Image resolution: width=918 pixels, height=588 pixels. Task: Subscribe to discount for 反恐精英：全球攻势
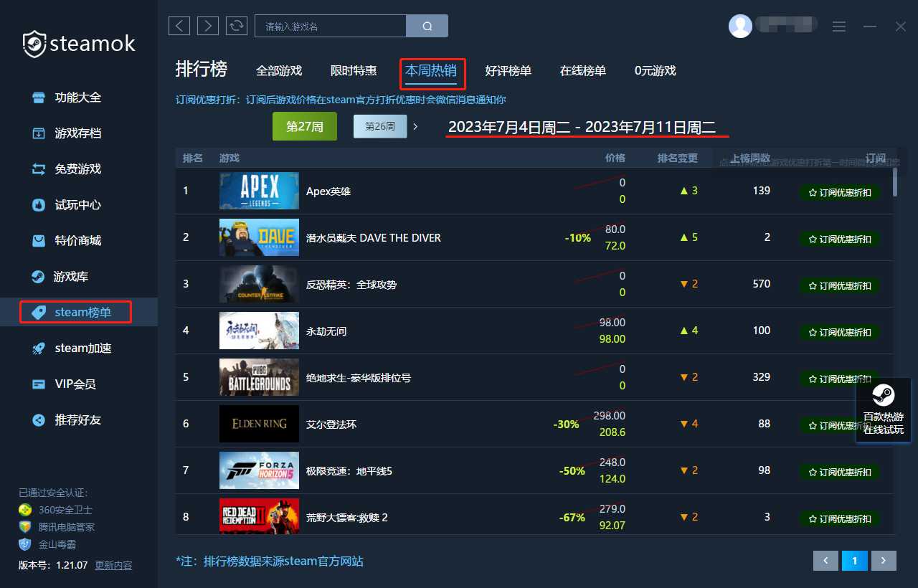click(x=840, y=285)
